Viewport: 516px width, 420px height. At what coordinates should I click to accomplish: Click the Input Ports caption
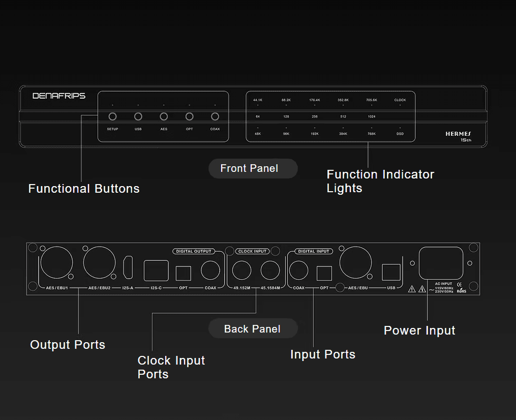pos(323,354)
